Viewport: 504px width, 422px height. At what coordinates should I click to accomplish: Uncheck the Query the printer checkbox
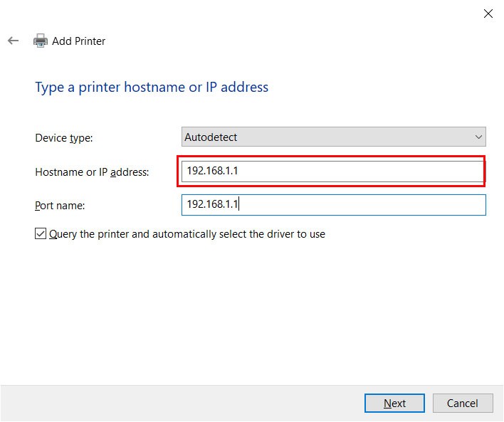41,234
